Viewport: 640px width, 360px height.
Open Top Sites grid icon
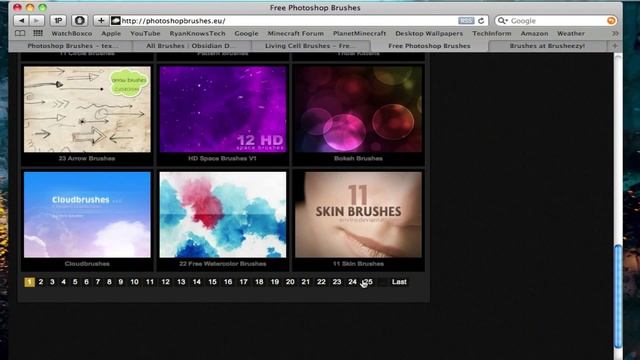(38, 33)
